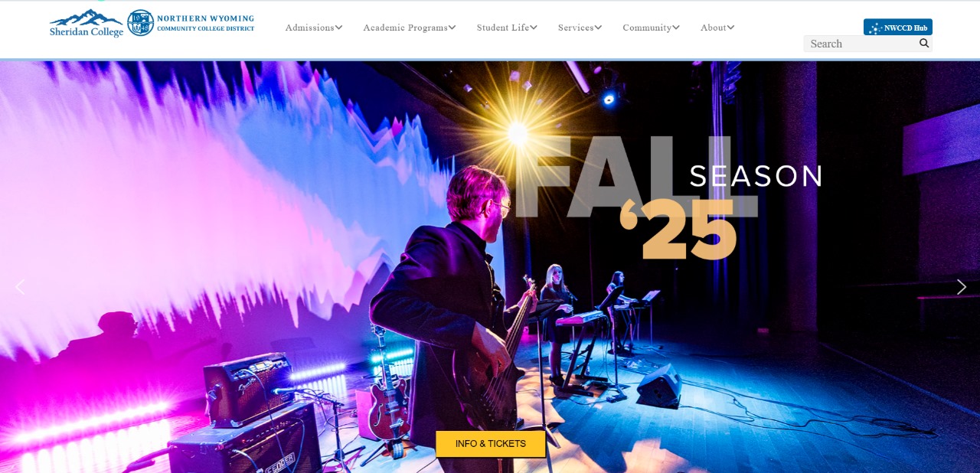The image size is (980, 473).
Task: Open the Academic Programs menu
Action: coord(405,28)
